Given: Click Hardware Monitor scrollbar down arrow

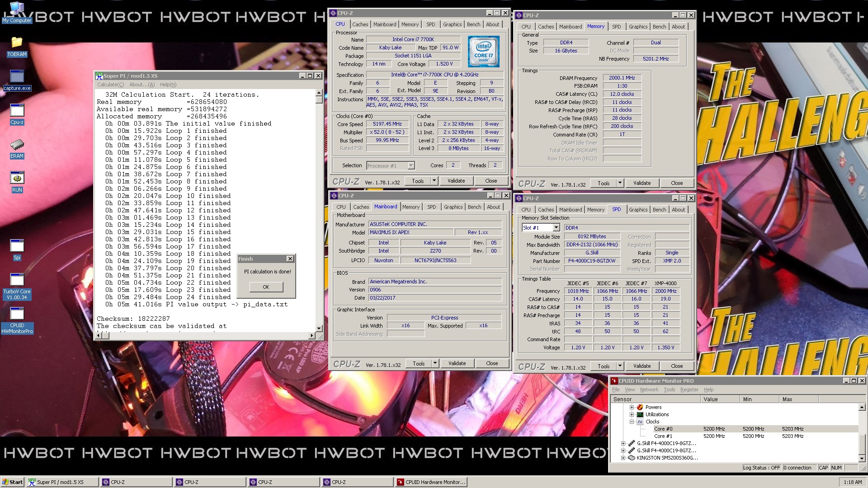Looking at the screenshot, I should point(862,458).
